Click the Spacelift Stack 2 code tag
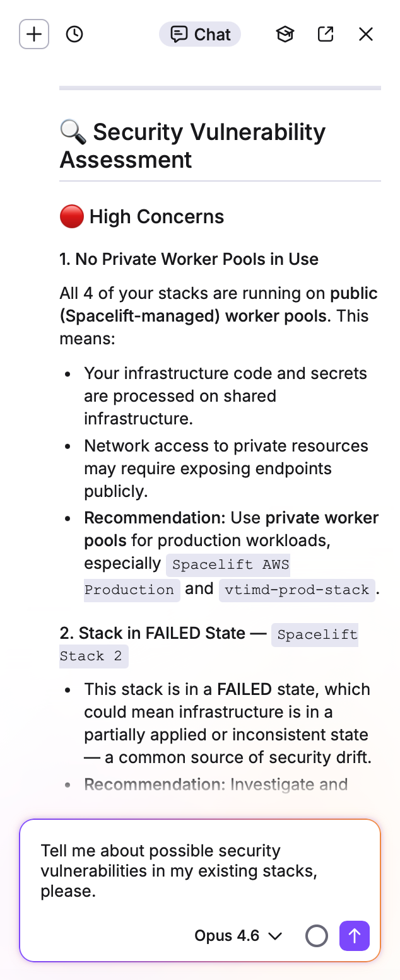Viewport: 400px width, 980px height. click(x=209, y=645)
